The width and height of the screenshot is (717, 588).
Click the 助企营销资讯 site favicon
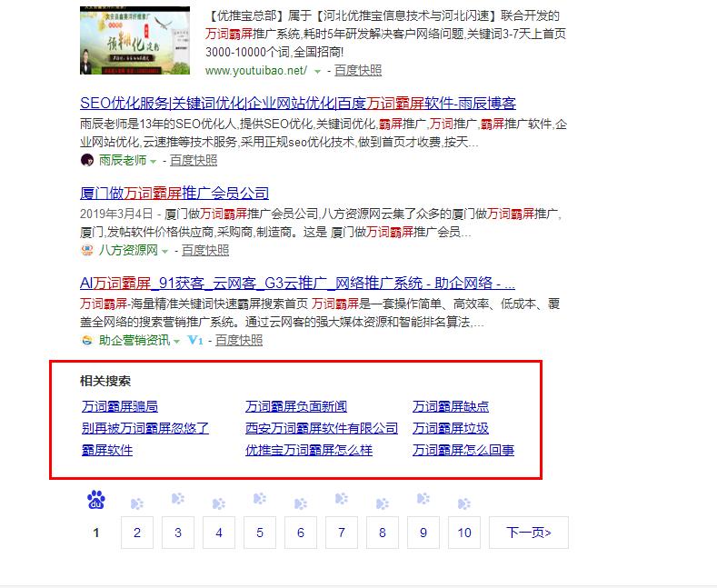coord(87,340)
